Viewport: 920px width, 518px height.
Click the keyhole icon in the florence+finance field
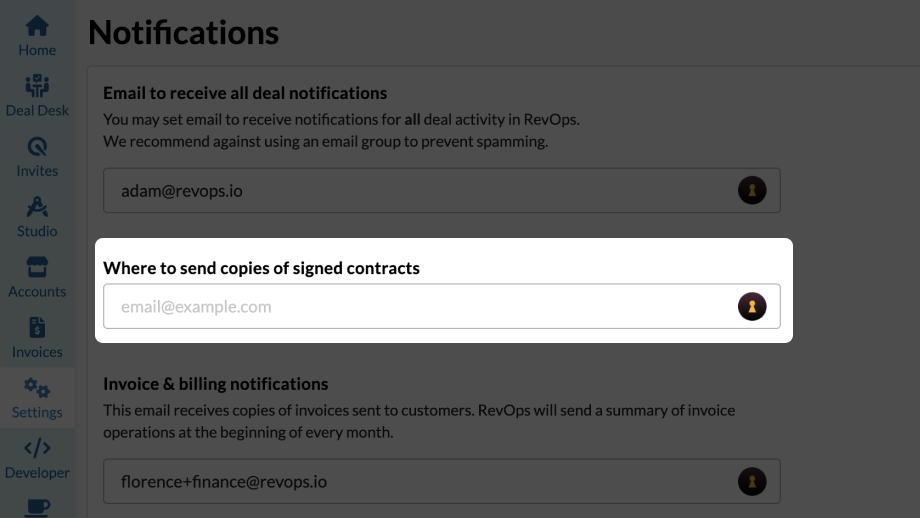pyautogui.click(x=752, y=481)
